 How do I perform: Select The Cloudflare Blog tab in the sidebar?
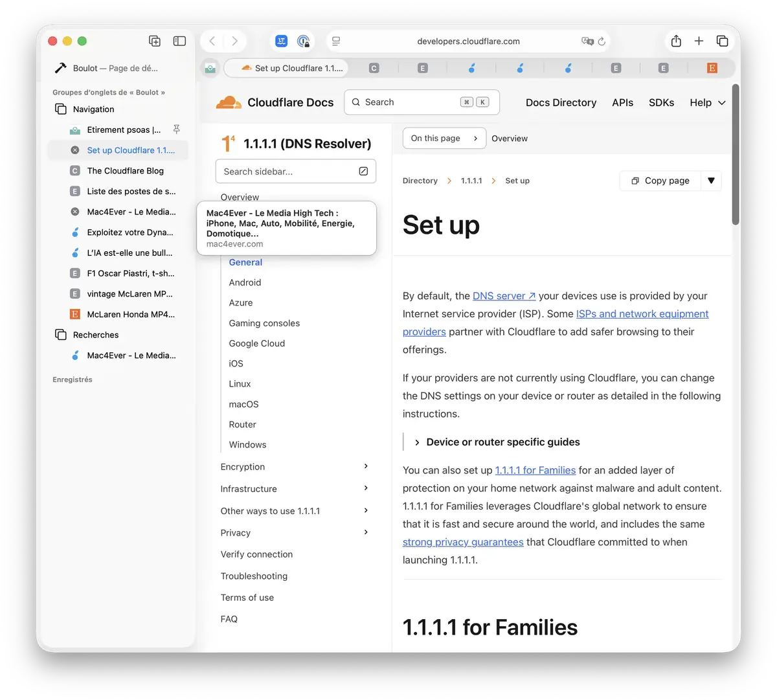click(x=125, y=171)
